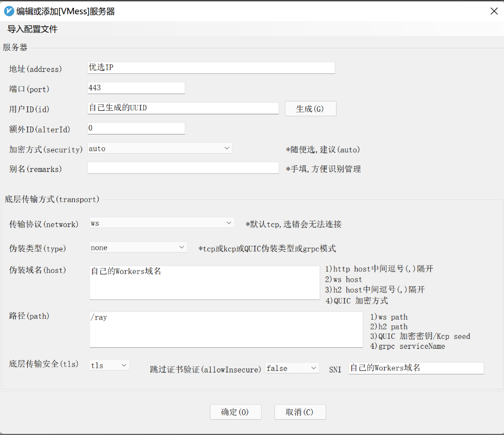This screenshot has width=504, height=435.
Task: Click the label 跳过证书验证(allowInsecure)
Action: tap(205, 370)
